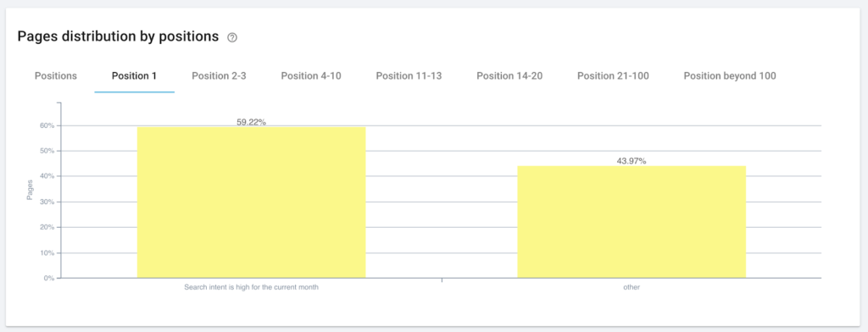Go to Position 21-100 tab
Image resolution: width=868 pixels, height=332 pixels.
(x=613, y=76)
